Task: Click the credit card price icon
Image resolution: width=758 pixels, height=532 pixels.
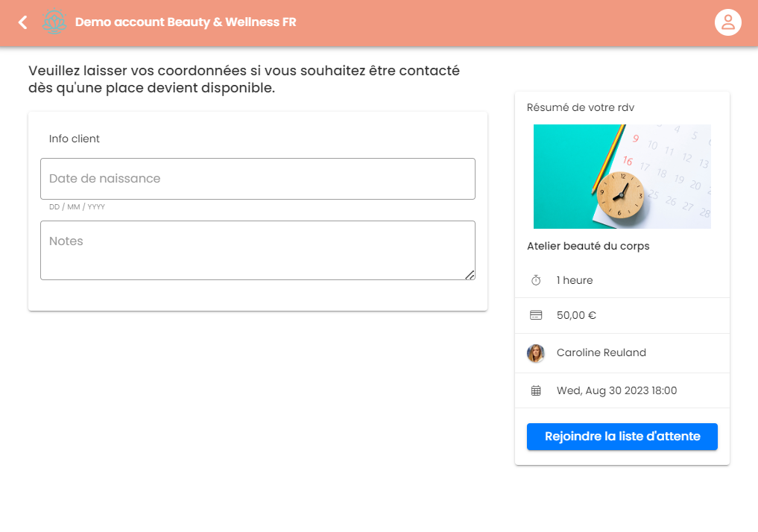Action: pos(536,315)
